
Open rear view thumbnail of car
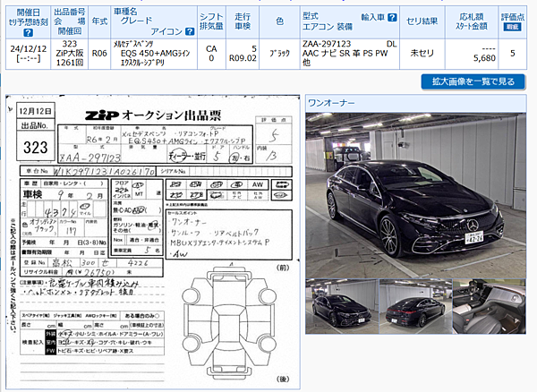[416, 306]
